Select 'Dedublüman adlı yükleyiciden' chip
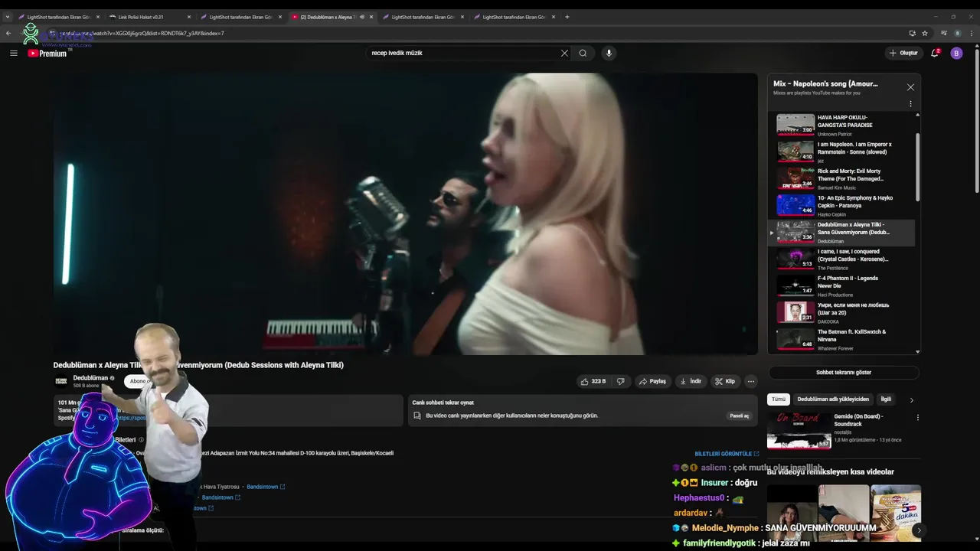The height and width of the screenshot is (551, 980). tap(833, 399)
